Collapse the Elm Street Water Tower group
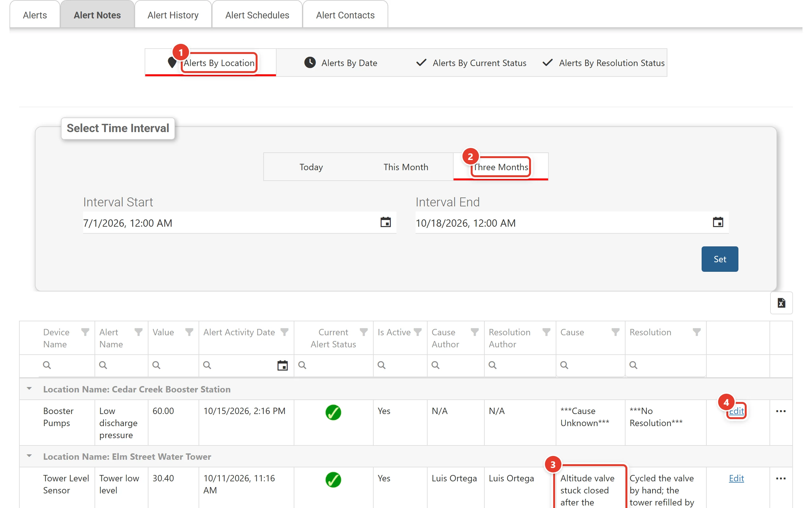The width and height of the screenshot is (812, 508). click(x=29, y=456)
